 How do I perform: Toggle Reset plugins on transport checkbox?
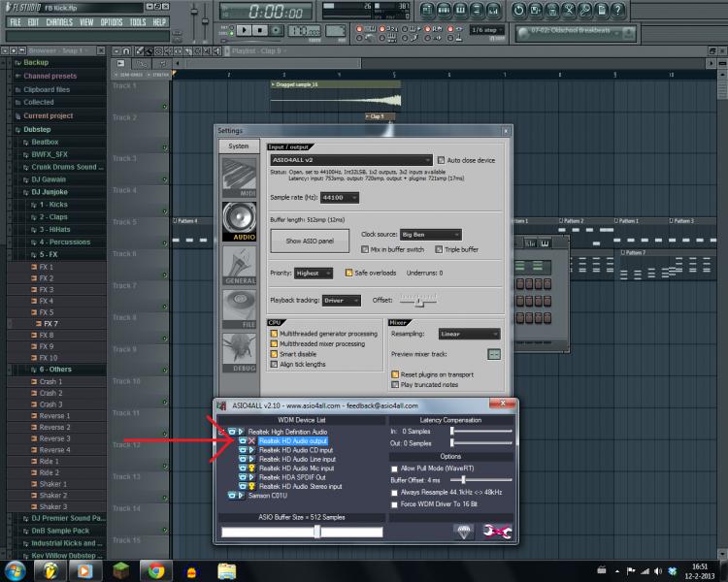(x=395, y=374)
